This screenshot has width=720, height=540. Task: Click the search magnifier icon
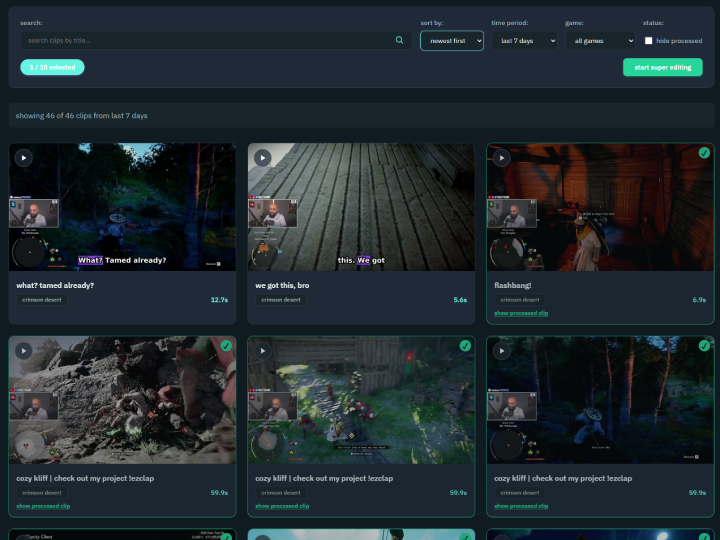400,41
